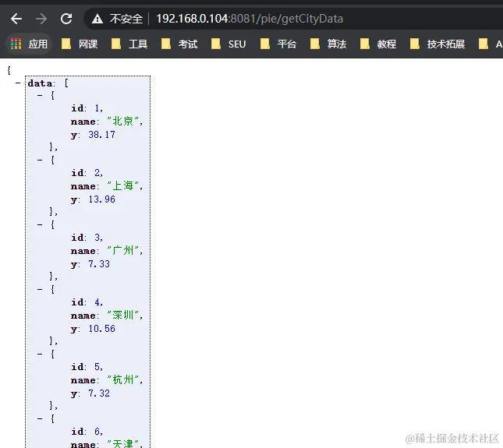Click the id value 1
503x448 pixels.
[x=97, y=108]
